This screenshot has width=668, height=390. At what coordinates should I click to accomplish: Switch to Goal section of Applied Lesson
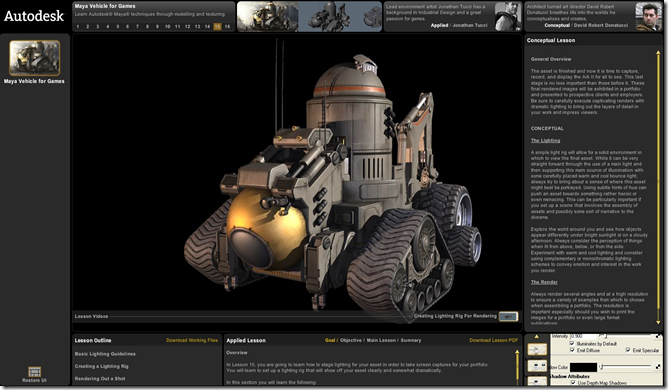tap(330, 340)
